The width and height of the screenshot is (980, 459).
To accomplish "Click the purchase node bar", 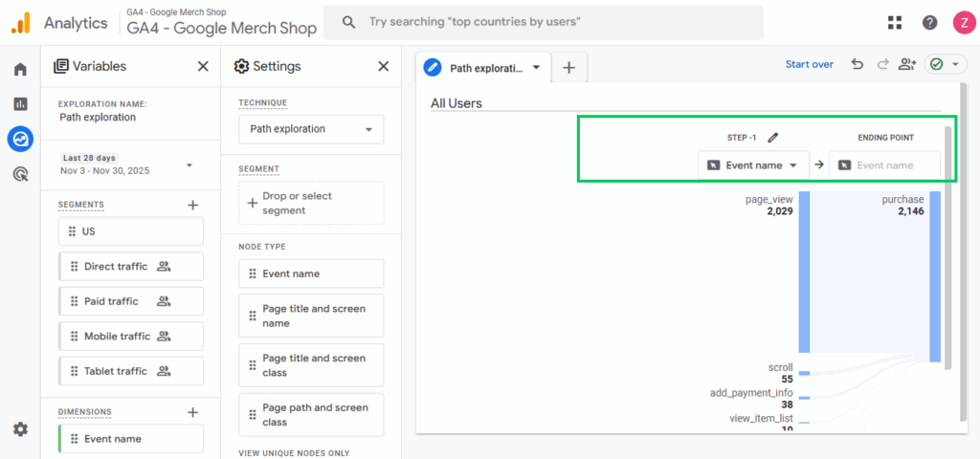I will 935,275.
